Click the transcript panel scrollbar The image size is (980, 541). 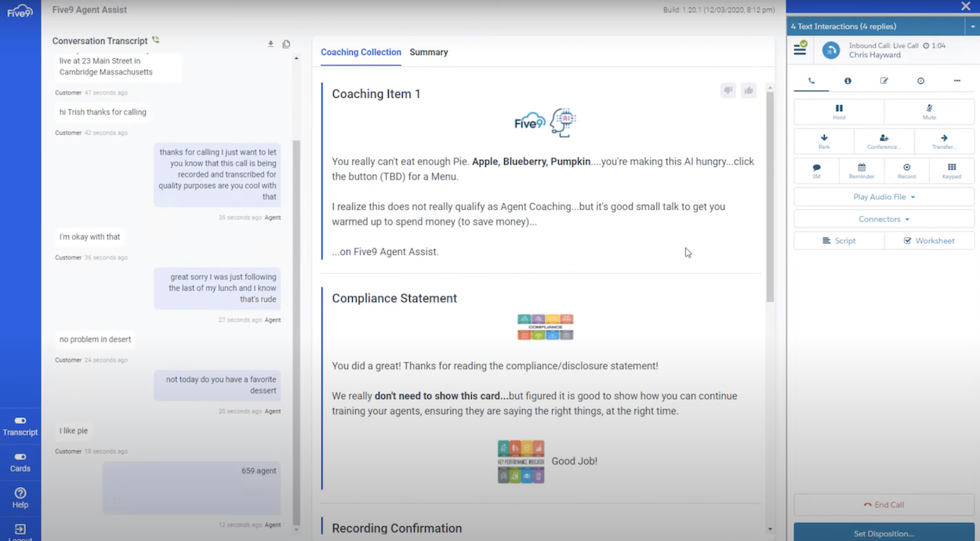[x=296, y=332]
